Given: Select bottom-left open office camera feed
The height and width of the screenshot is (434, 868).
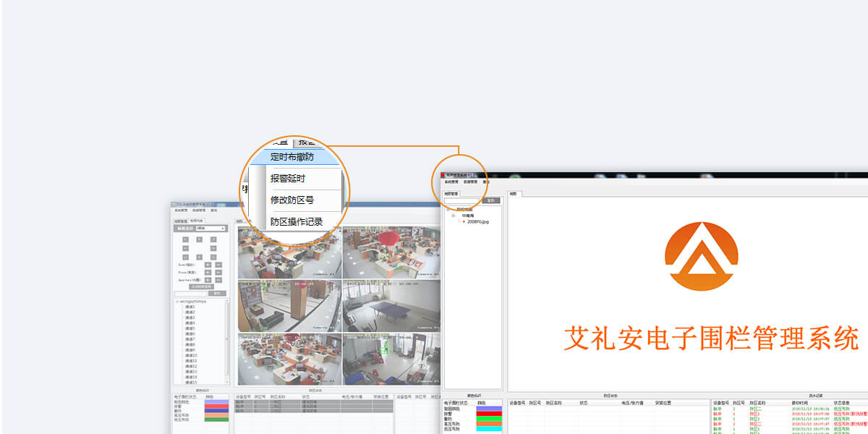Looking at the screenshot, I should click(x=289, y=359).
